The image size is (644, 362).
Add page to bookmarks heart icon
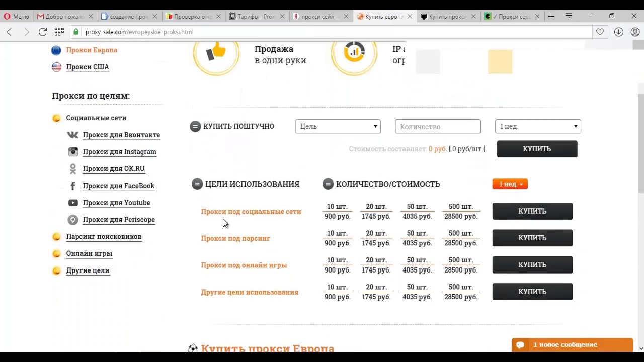click(x=600, y=32)
